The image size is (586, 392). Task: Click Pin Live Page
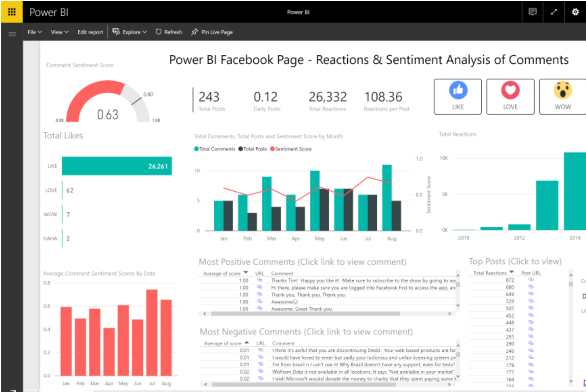coord(212,32)
